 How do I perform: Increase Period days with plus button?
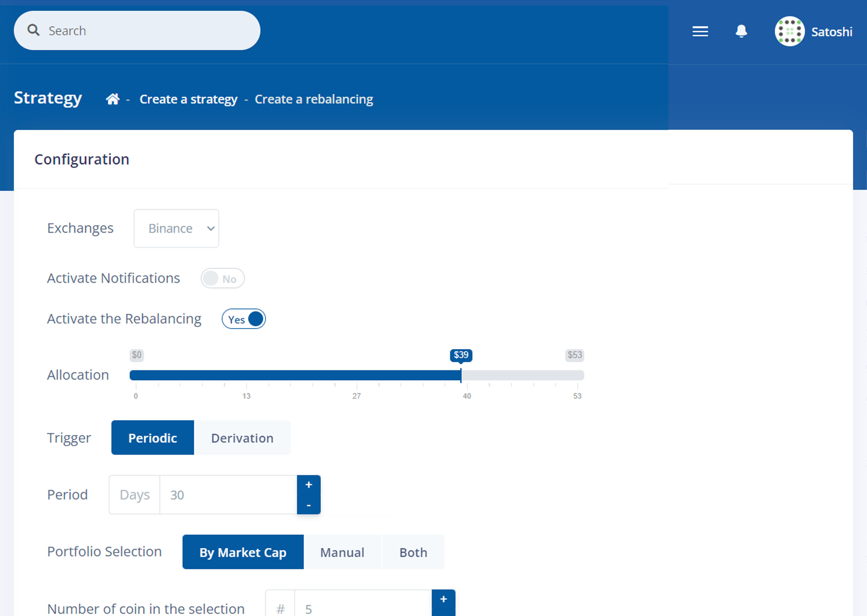pos(309,485)
